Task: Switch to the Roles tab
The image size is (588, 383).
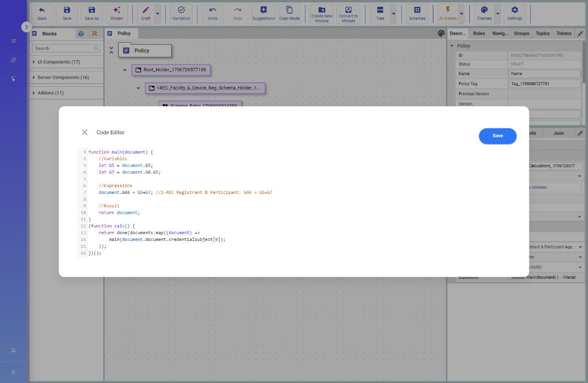Action: (479, 33)
